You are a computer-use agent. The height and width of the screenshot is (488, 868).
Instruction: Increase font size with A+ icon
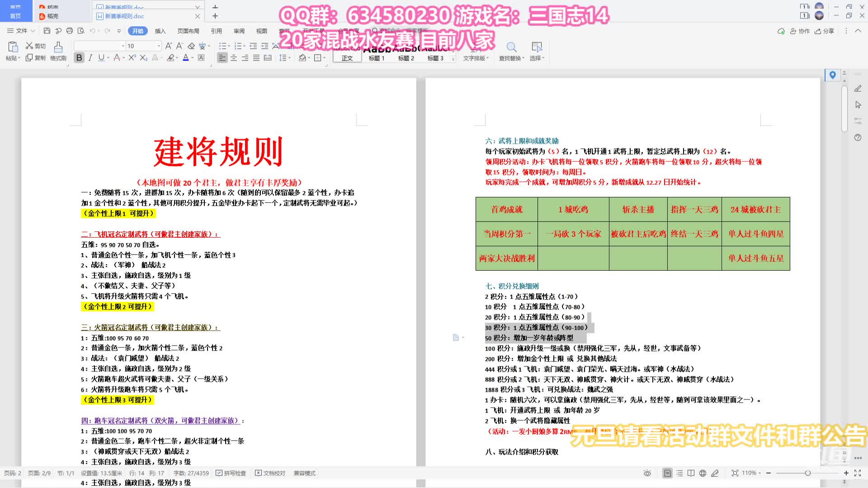click(x=169, y=46)
